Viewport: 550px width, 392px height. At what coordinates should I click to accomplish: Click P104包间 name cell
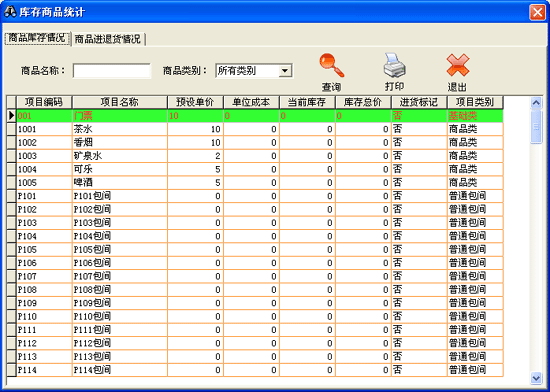click(120, 236)
